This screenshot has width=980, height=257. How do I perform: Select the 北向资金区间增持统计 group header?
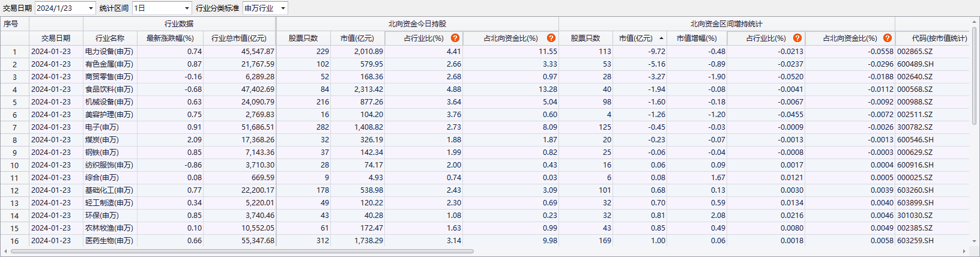click(726, 24)
